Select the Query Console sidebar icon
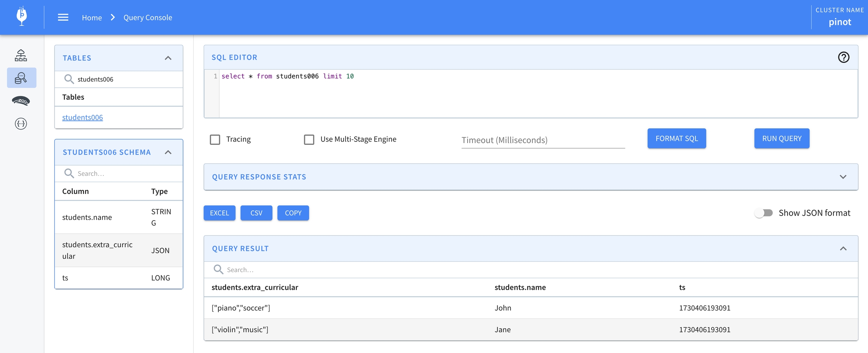Image resolution: width=868 pixels, height=353 pixels. tap(21, 78)
